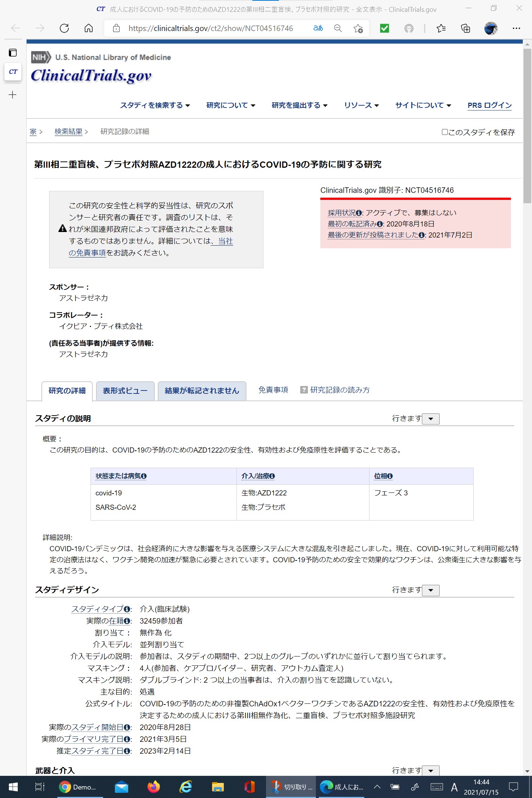
Task: Click the info icon beside スタディ開始日
Action: 127,727
